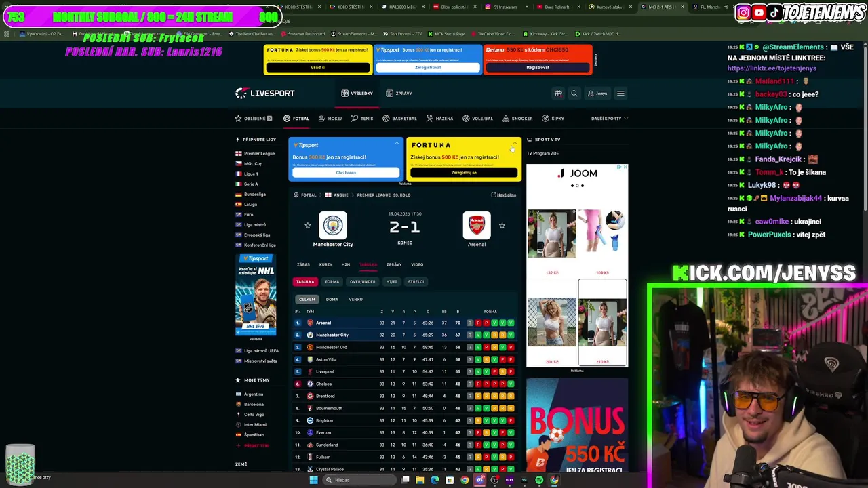The width and height of the screenshot is (868, 488).
Task: Open Discord from taskbar
Action: tap(479, 480)
